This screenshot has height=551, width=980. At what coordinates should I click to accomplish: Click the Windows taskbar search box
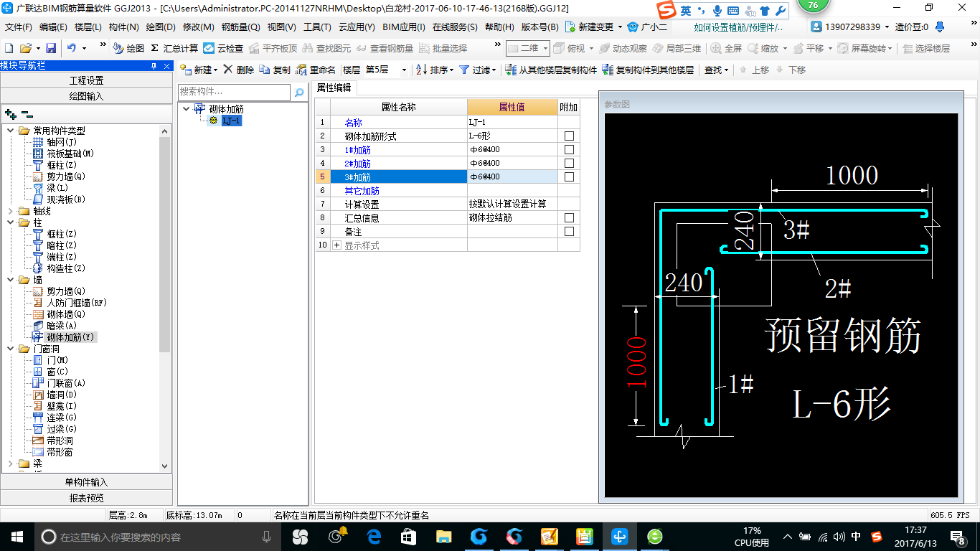(159, 536)
